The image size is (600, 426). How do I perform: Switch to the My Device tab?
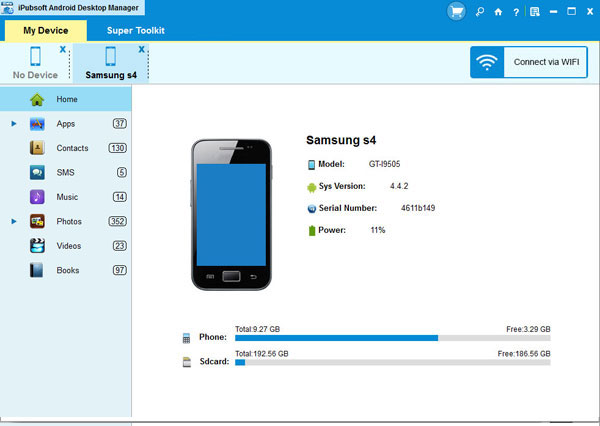(46, 31)
